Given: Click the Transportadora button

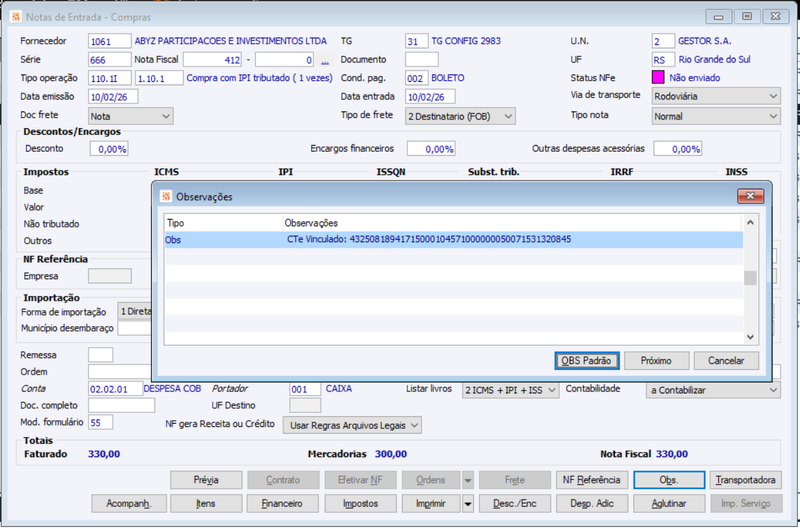Looking at the screenshot, I should pos(745,480).
